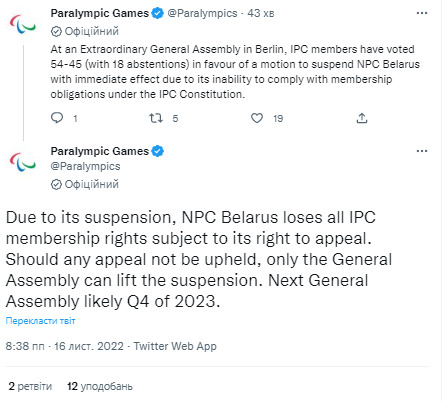
Task: Open the three-dot menu of the first tweet
Action: [422, 13]
